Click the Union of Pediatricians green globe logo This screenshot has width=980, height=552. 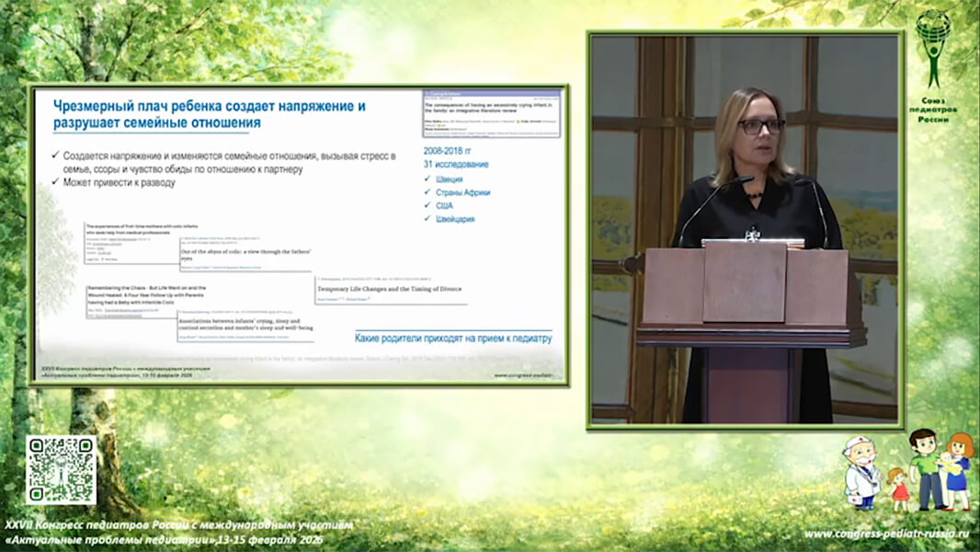pos(933,50)
